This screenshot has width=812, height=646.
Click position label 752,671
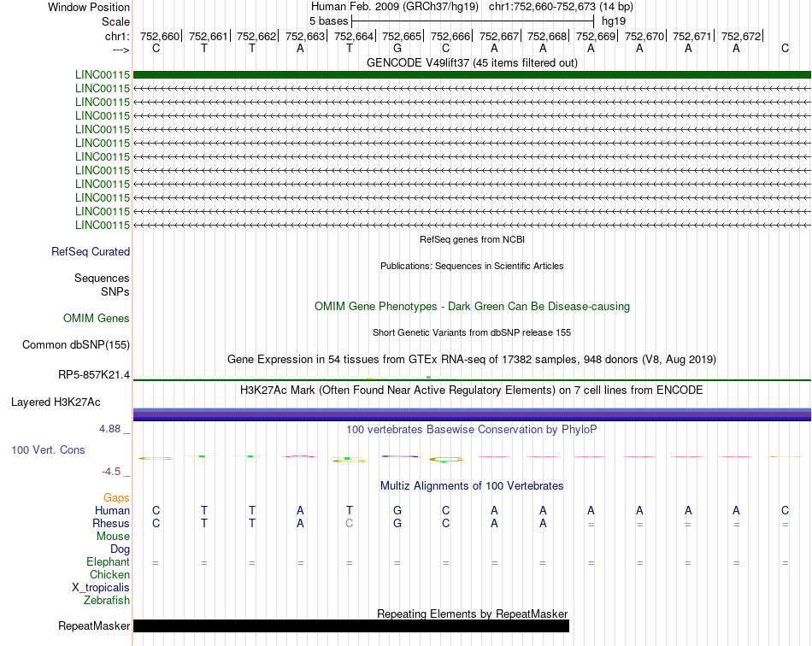point(693,36)
